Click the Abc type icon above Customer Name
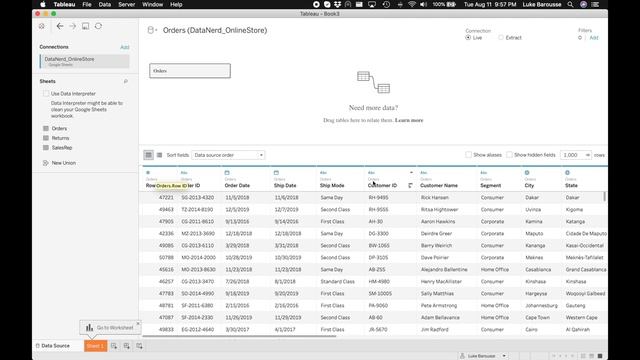This screenshot has height=360, width=640. [424, 173]
